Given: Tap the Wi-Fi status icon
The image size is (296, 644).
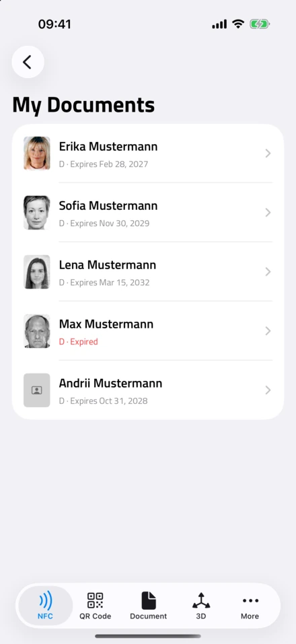Looking at the screenshot, I should (237, 24).
